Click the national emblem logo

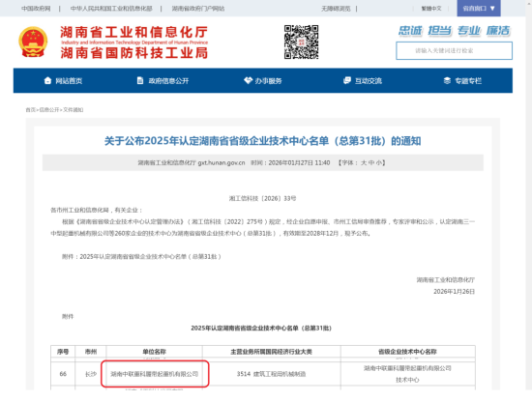pyautogui.click(x=33, y=42)
